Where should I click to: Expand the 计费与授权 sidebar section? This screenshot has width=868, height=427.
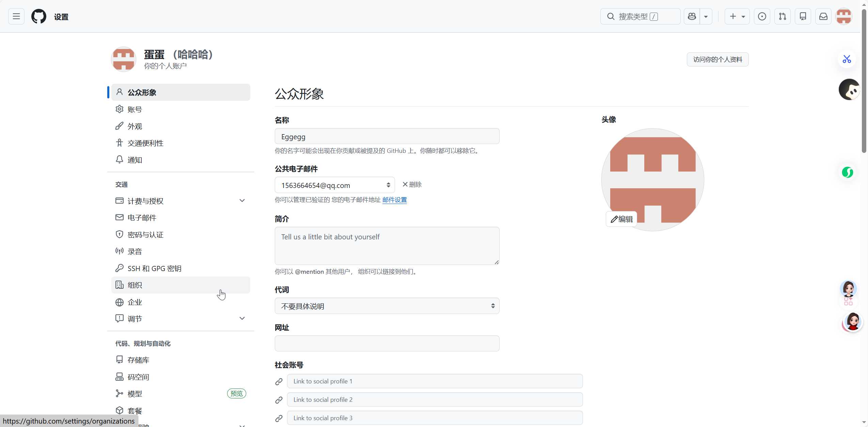coord(242,201)
